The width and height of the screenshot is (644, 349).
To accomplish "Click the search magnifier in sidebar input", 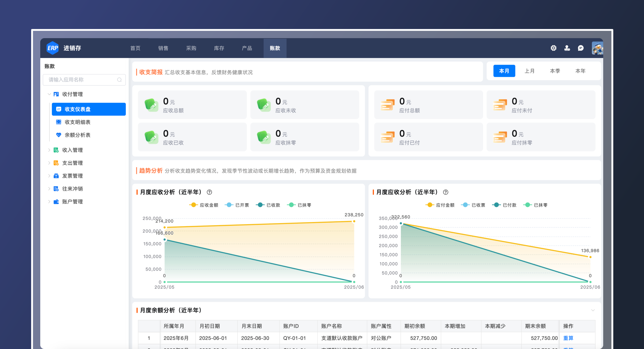I will [x=119, y=80].
